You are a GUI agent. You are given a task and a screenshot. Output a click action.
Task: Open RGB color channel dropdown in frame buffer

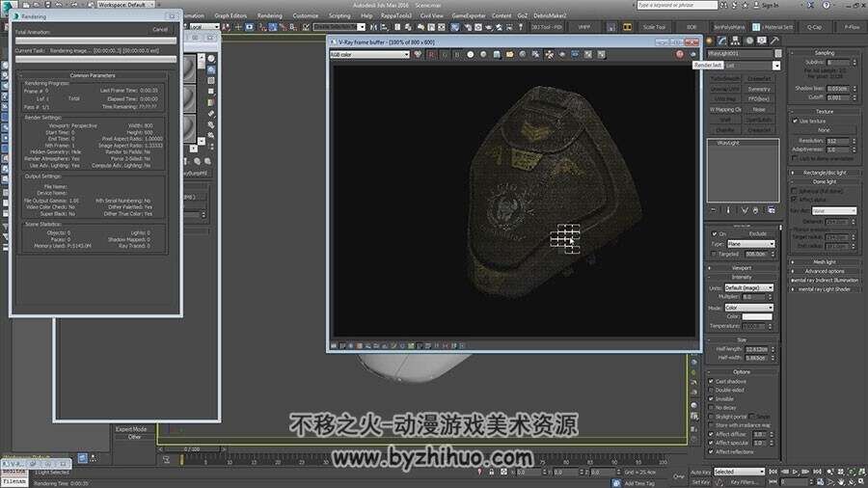[x=369, y=54]
